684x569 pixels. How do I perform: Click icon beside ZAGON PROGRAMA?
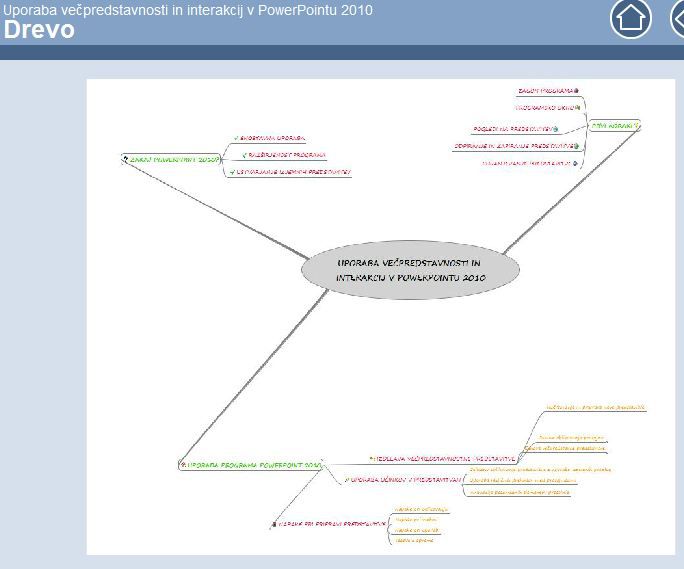click(x=576, y=91)
